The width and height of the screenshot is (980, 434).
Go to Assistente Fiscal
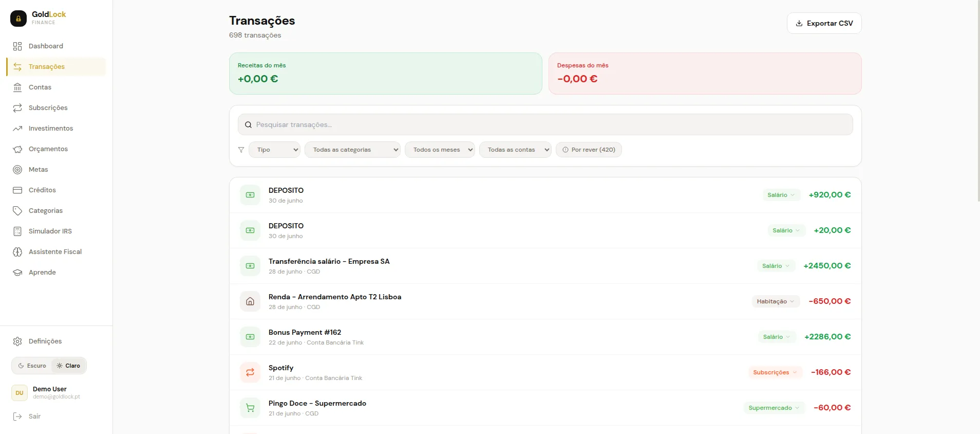(56, 252)
